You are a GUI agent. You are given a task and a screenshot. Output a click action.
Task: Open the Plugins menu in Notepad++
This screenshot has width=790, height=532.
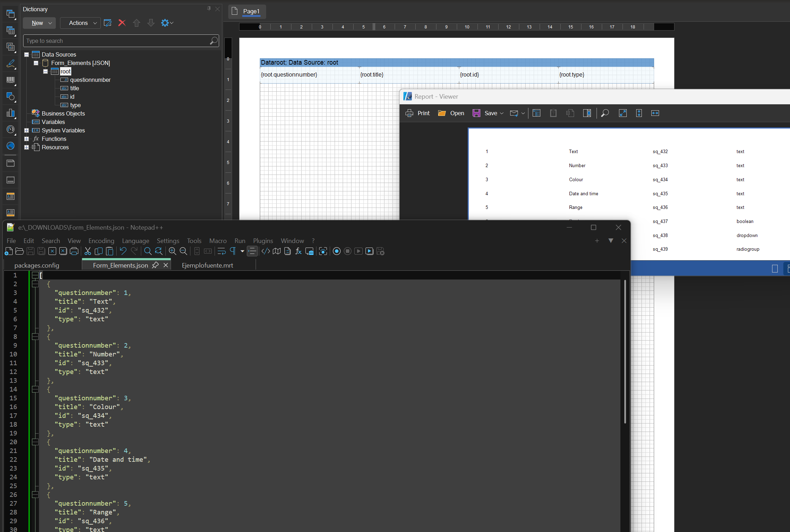tap(263, 241)
